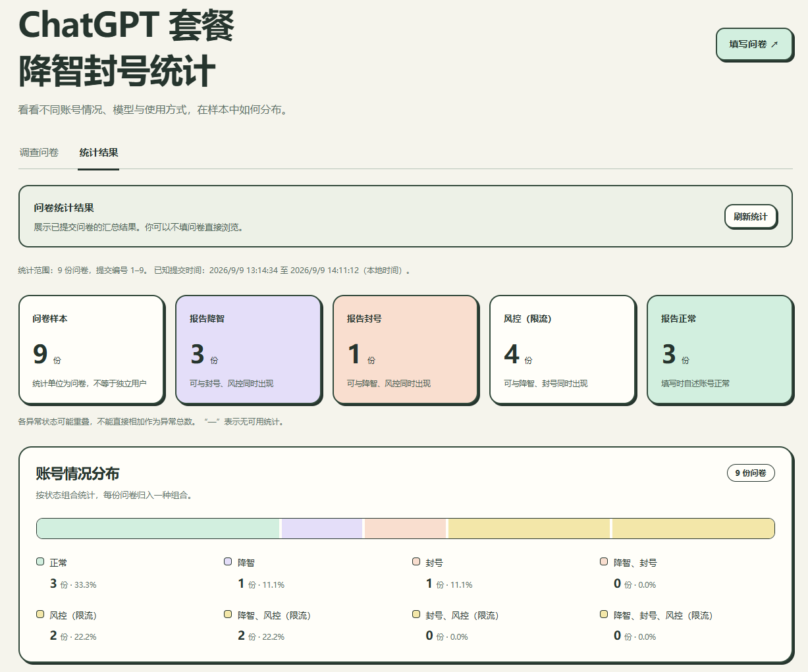Open the 风控（限流） summary card
The height and width of the screenshot is (672, 808).
coord(562,349)
